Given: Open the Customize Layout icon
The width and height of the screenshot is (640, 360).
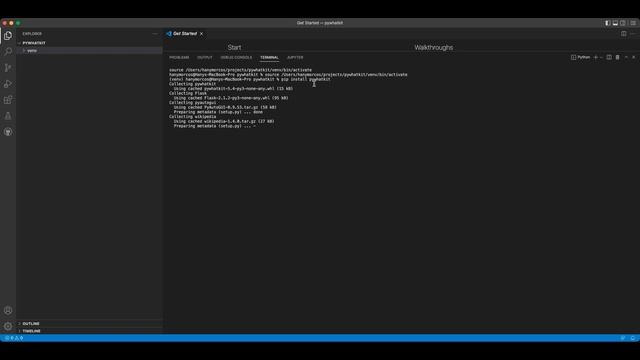Looking at the screenshot, I should (633, 23).
